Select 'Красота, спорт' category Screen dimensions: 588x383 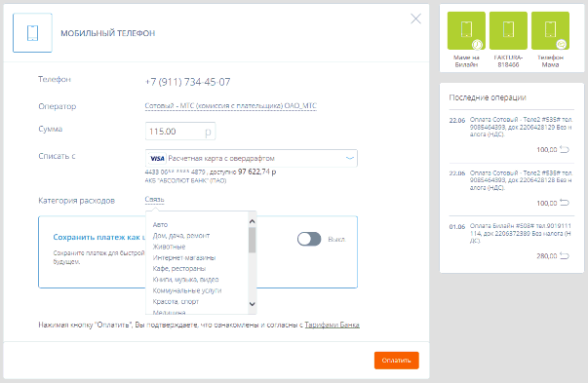pyautogui.click(x=176, y=301)
